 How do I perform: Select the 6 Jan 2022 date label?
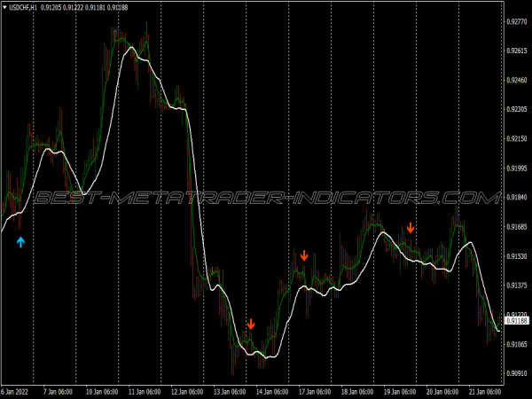click(18, 391)
